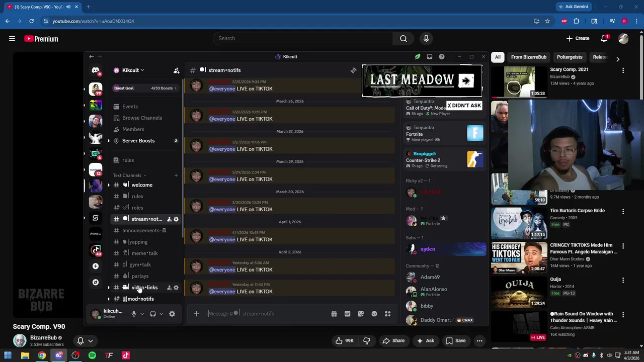Select Poltergeists chip
The height and width of the screenshot is (362, 644).
point(570,57)
